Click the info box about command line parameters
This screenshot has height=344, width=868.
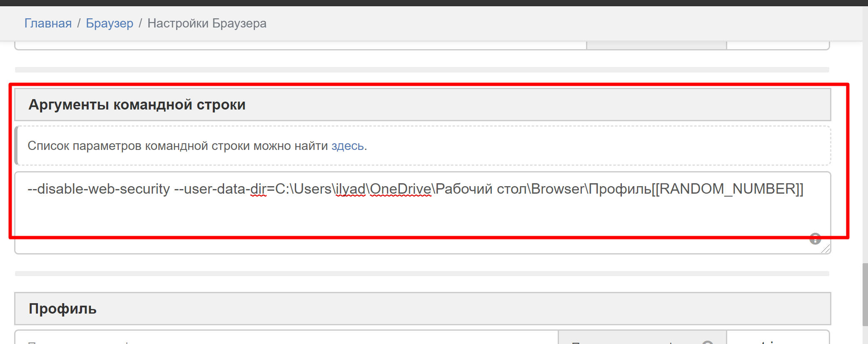tap(500, 146)
